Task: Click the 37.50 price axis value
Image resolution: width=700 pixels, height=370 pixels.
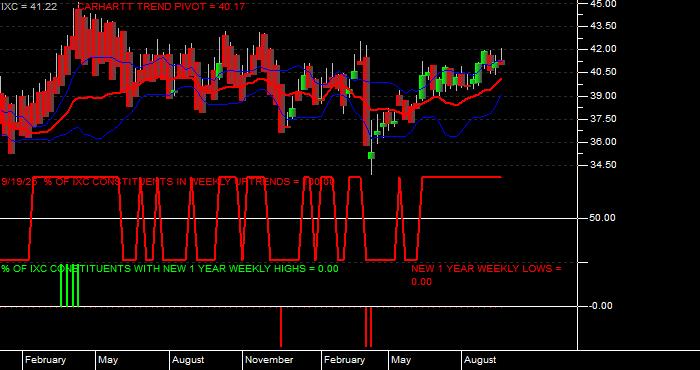Action: pyautogui.click(x=604, y=119)
